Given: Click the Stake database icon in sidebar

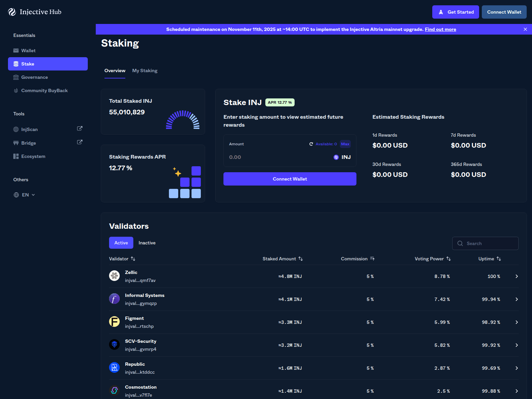Looking at the screenshot, I should [16, 64].
